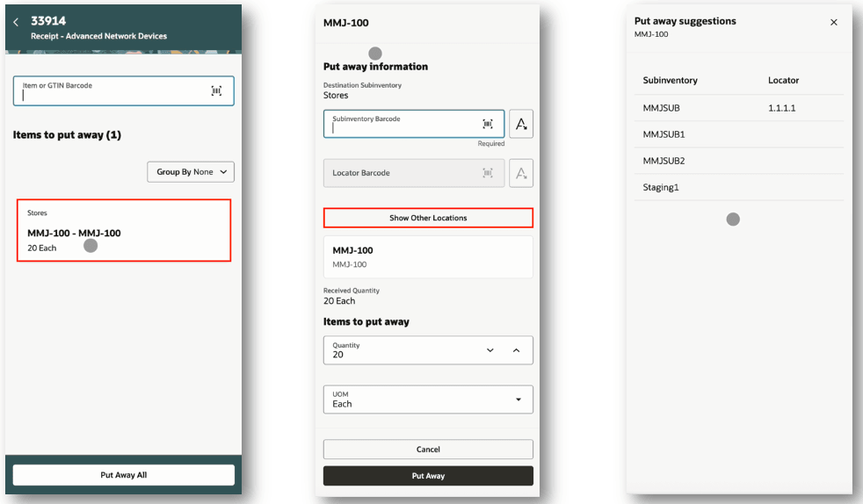Click Show Other Locations button
The height and width of the screenshot is (504, 863).
428,218
